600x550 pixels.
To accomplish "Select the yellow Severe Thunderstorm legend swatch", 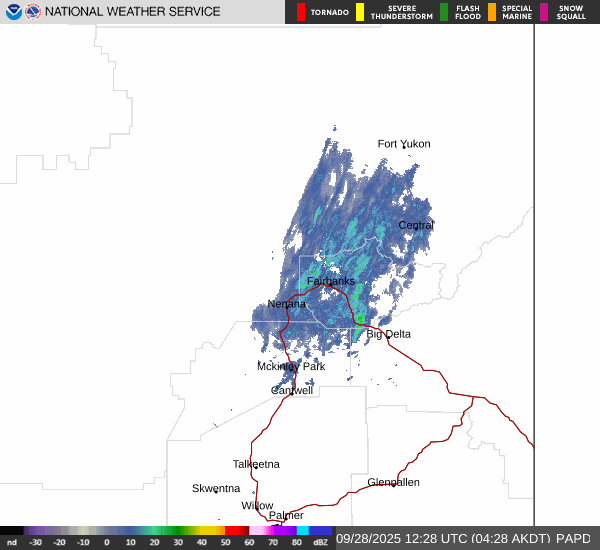I will pyautogui.click(x=360, y=12).
